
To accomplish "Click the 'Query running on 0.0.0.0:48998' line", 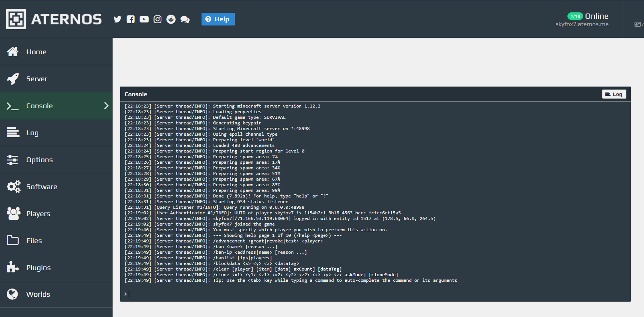I will [214, 207].
